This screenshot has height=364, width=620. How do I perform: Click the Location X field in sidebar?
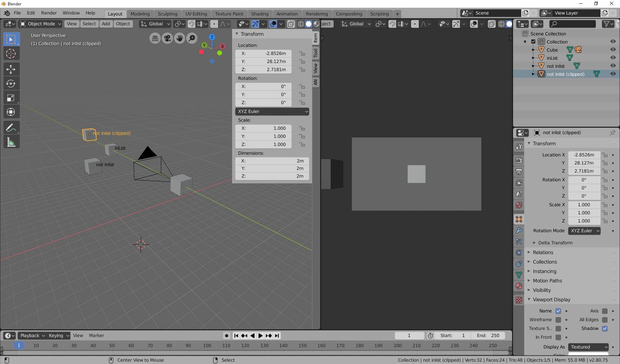263,53
